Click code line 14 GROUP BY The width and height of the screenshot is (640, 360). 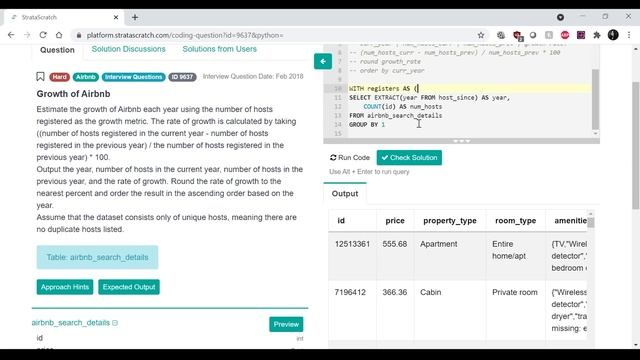click(x=367, y=124)
